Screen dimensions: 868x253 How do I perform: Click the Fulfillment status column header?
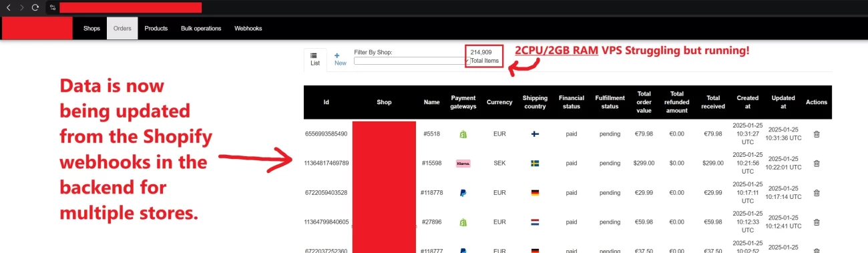[x=610, y=102]
